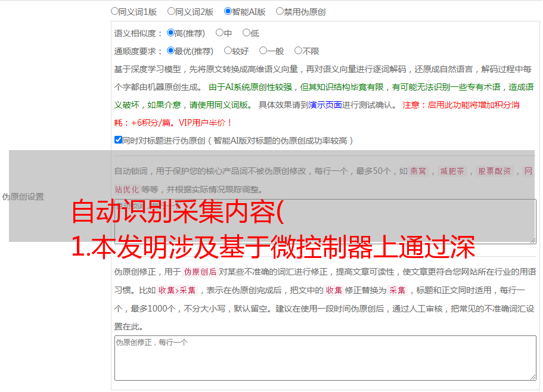Set 通顺度要求 to 最优(推荐)
Screen dimensions: 543x392
pyautogui.click(x=170, y=51)
